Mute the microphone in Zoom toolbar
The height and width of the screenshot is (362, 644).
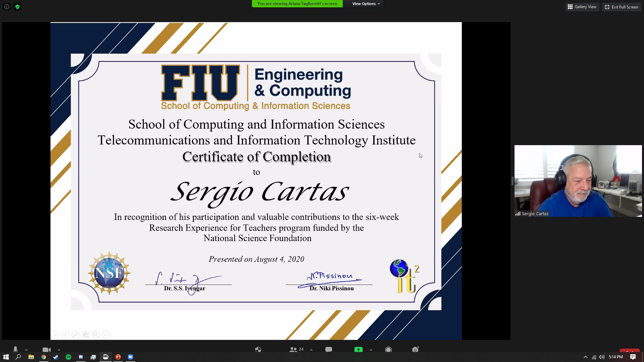15,349
